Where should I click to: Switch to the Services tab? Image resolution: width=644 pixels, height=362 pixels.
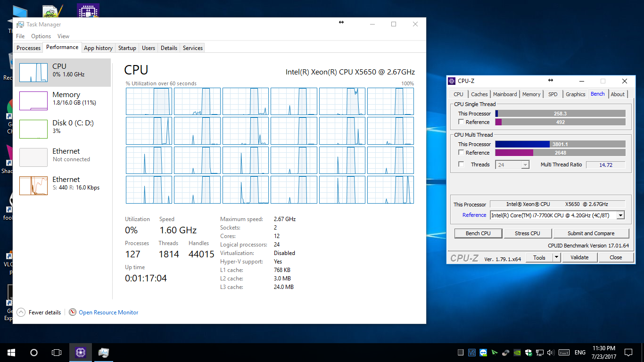tap(193, 48)
